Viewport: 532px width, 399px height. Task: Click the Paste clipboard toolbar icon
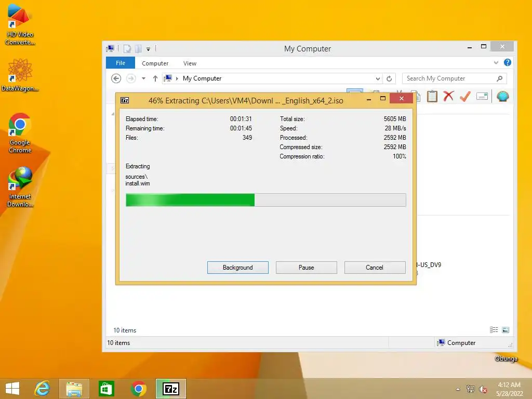click(x=432, y=96)
